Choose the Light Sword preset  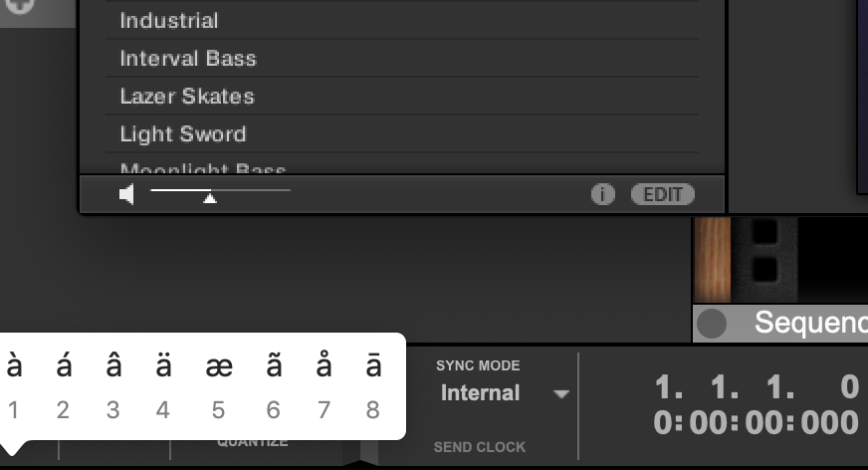402,133
